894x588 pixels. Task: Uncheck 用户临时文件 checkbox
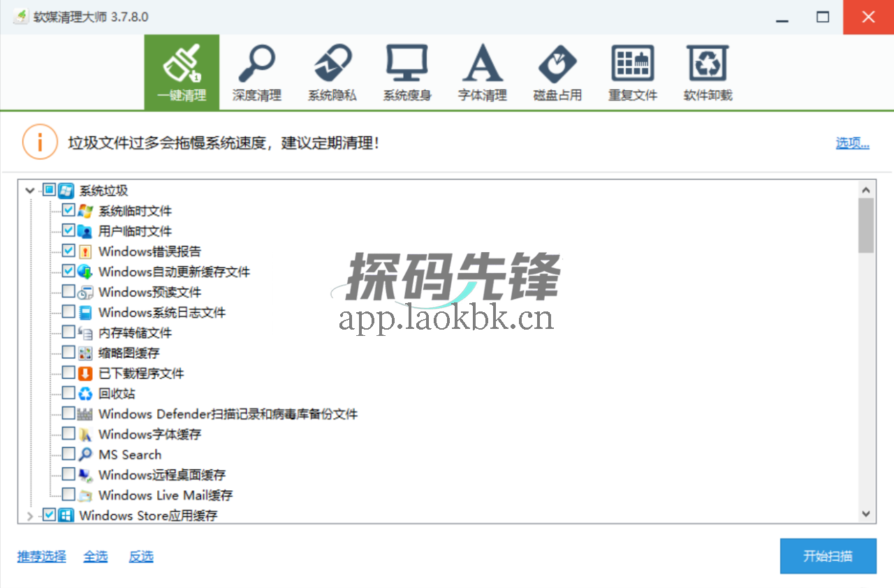(x=68, y=230)
